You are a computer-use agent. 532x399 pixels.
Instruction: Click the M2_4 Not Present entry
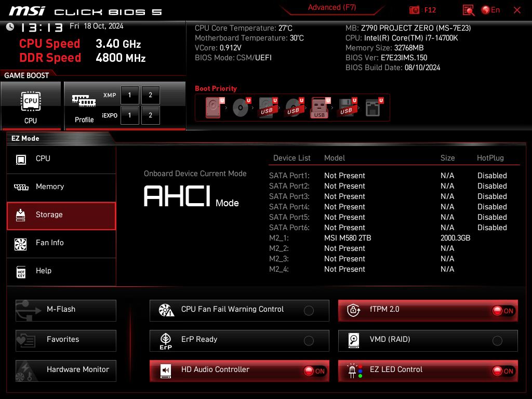[344, 269]
